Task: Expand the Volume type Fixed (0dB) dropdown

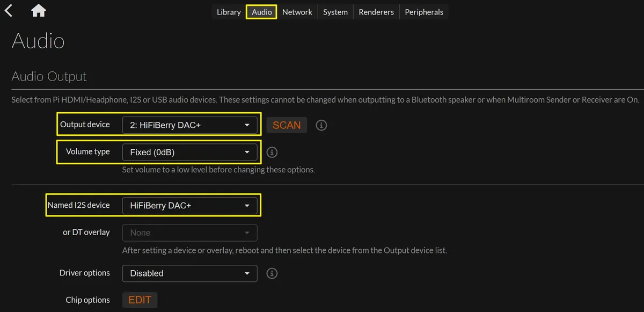Action: pyautogui.click(x=190, y=153)
